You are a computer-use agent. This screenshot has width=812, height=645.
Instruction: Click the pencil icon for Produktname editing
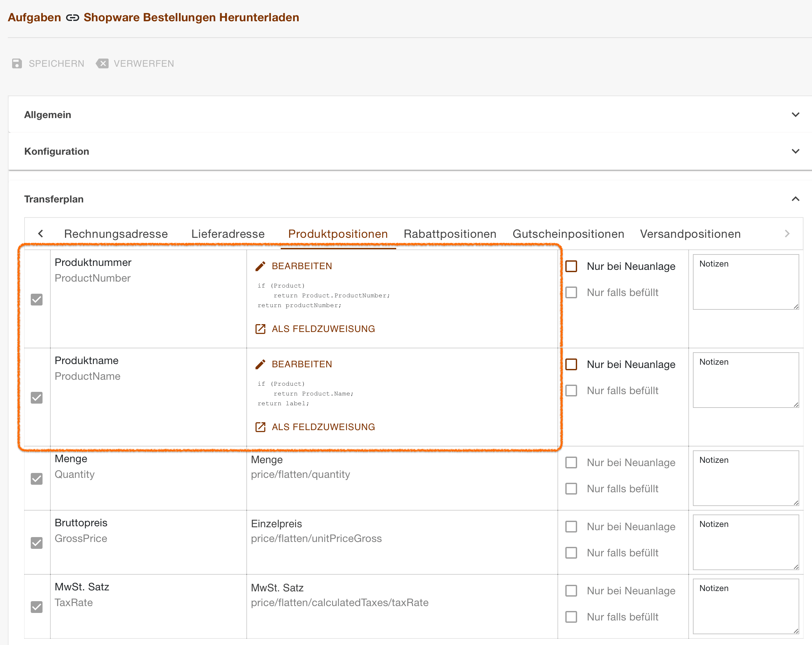pyautogui.click(x=261, y=364)
